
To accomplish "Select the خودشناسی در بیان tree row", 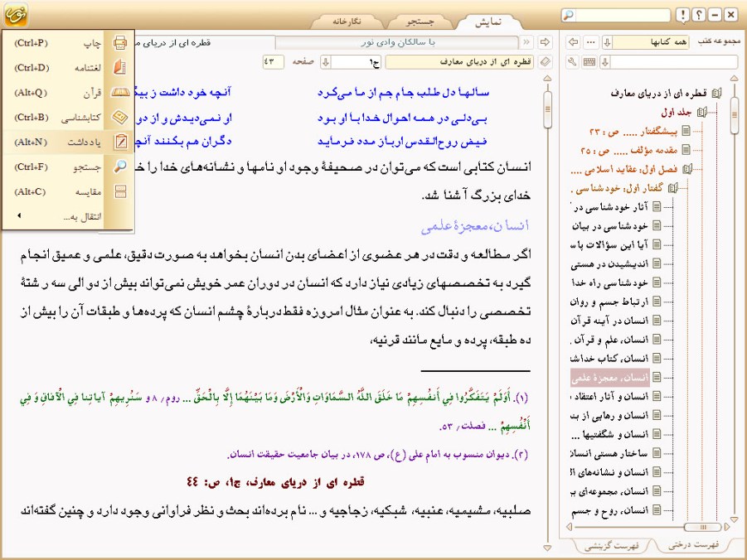I will coord(610,225).
